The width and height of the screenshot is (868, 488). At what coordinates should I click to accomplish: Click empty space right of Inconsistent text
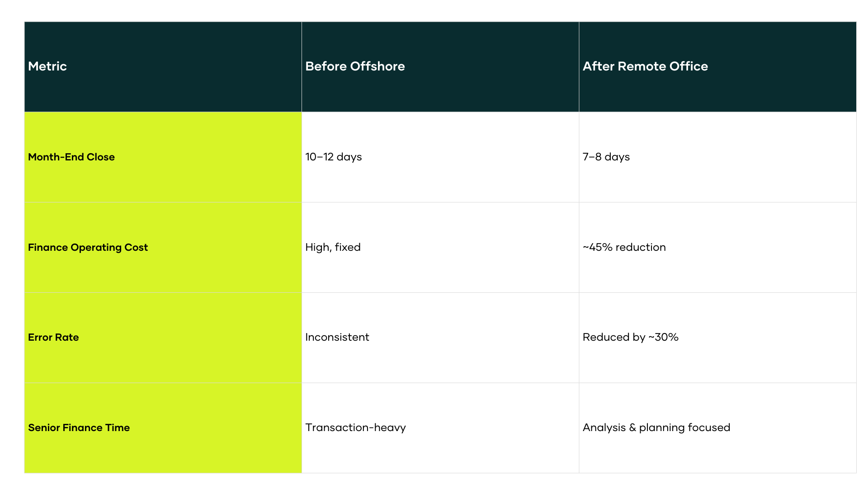coord(475,337)
